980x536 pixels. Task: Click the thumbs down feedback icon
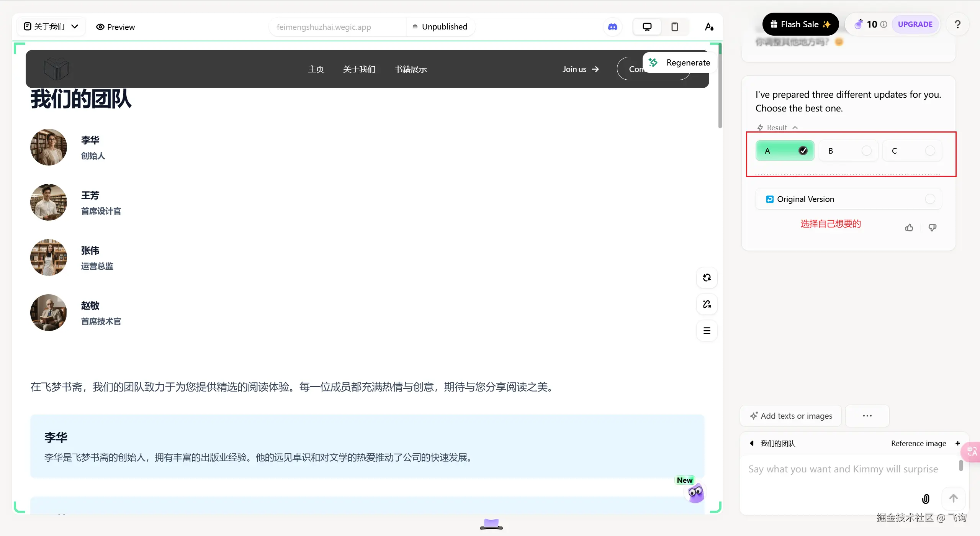click(x=932, y=228)
